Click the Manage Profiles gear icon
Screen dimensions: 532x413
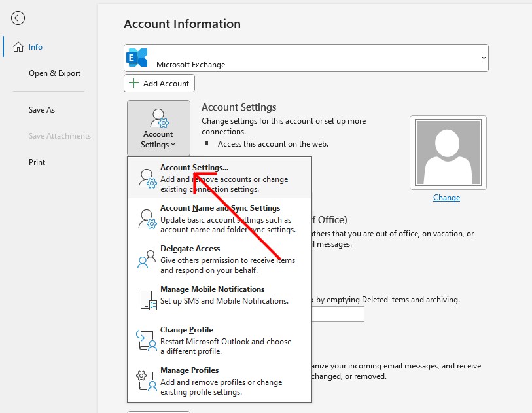click(x=146, y=381)
